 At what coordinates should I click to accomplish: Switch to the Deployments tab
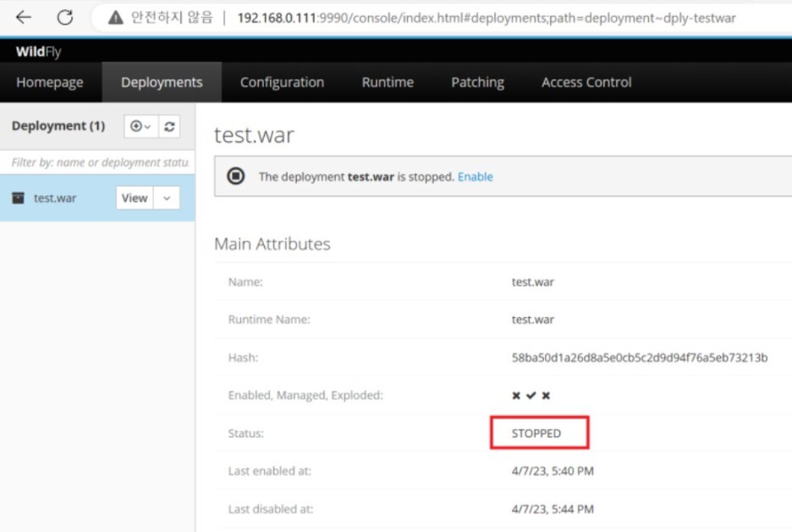(162, 82)
